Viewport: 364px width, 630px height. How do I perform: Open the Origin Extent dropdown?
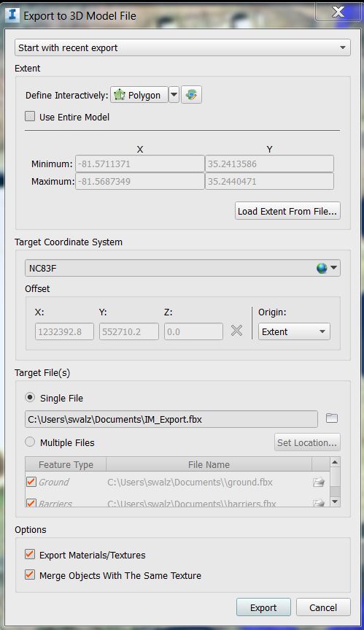(x=294, y=331)
